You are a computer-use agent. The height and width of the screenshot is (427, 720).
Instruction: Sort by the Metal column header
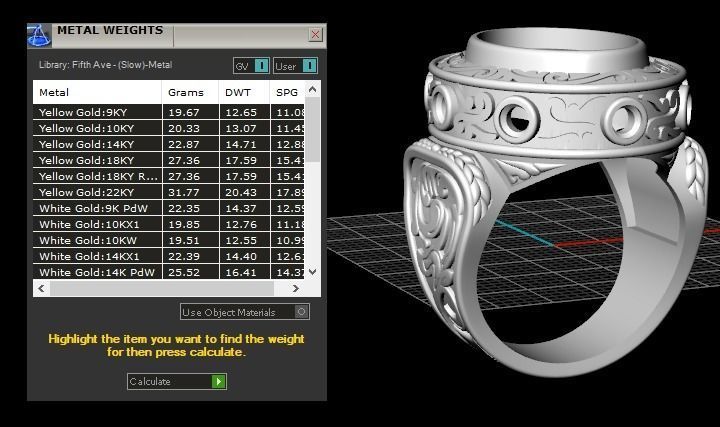(97, 92)
